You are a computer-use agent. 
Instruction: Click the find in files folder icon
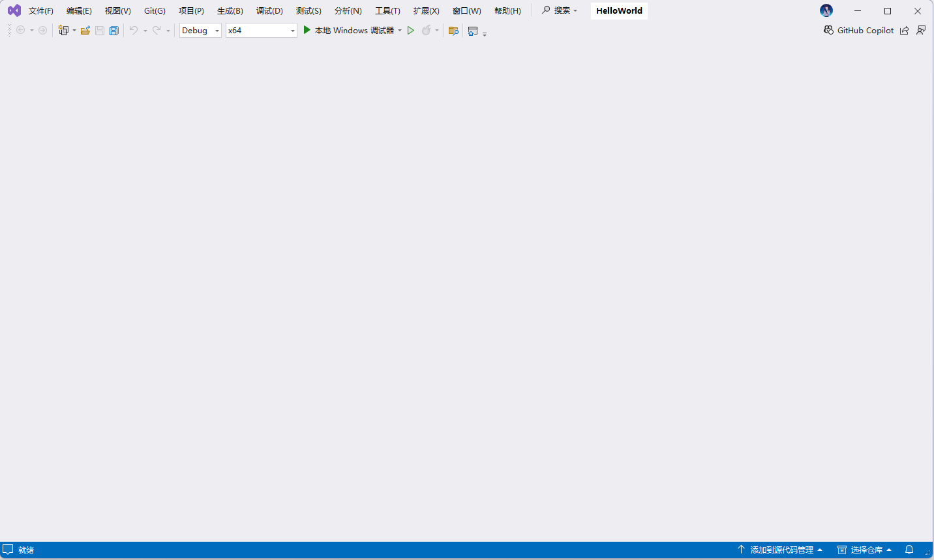[x=453, y=31]
